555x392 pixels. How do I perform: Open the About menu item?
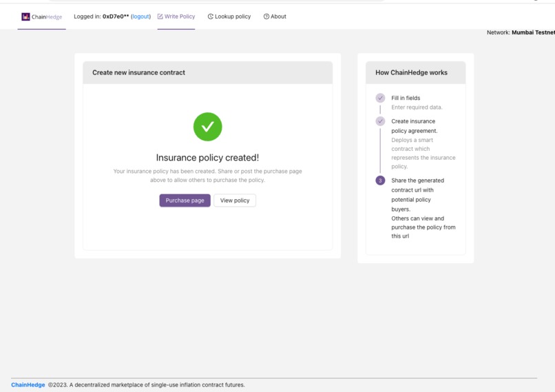[275, 17]
